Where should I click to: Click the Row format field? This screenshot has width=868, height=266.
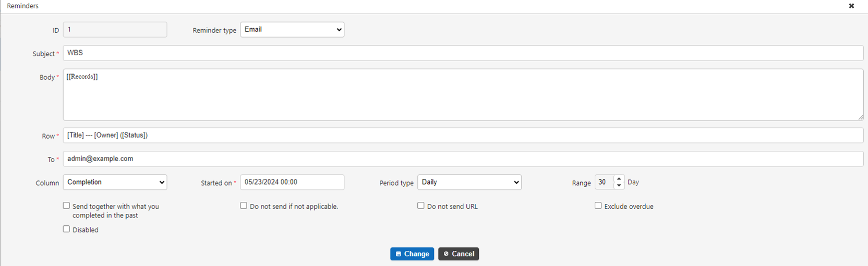pos(463,135)
